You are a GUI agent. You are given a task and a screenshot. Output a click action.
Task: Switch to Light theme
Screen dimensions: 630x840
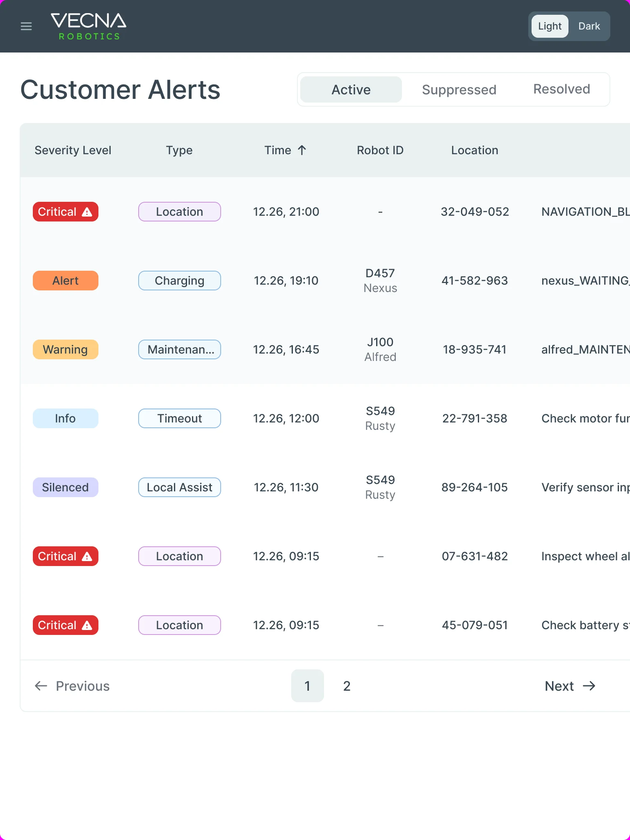pyautogui.click(x=550, y=26)
